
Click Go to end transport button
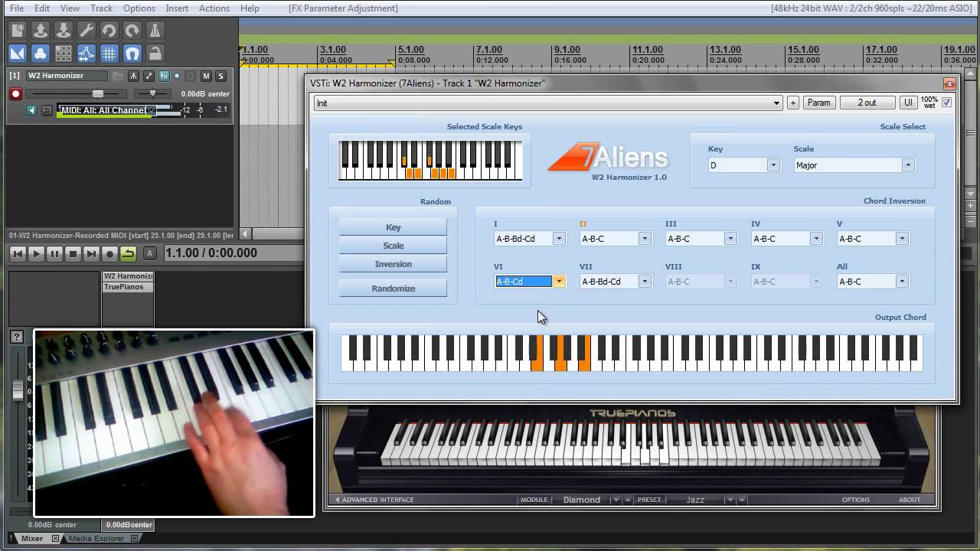[91, 253]
